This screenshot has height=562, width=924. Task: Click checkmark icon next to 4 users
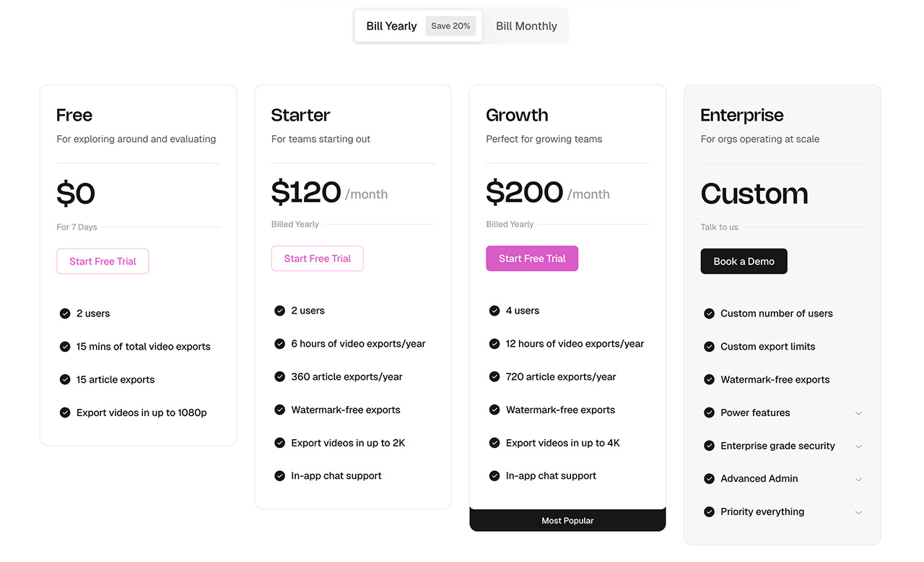pos(494,311)
